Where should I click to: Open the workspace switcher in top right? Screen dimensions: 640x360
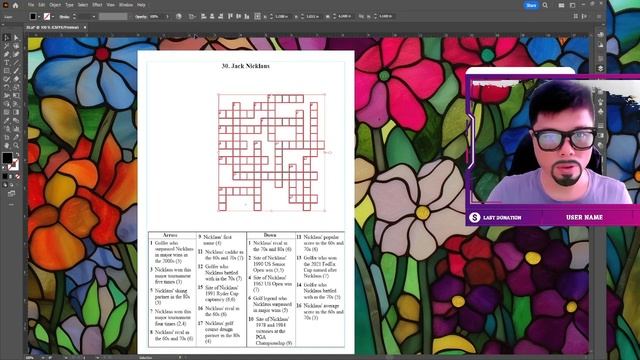572,5
